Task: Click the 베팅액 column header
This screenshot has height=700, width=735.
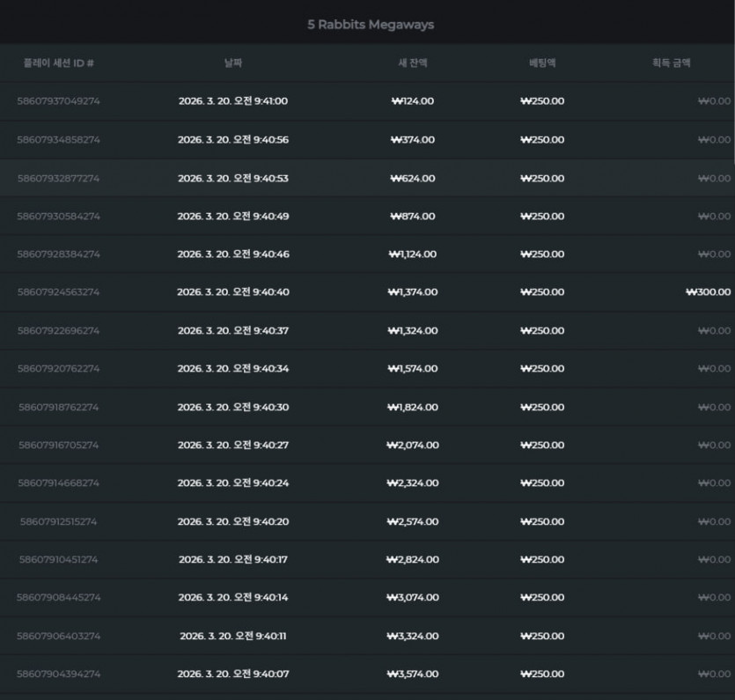Action: point(542,63)
